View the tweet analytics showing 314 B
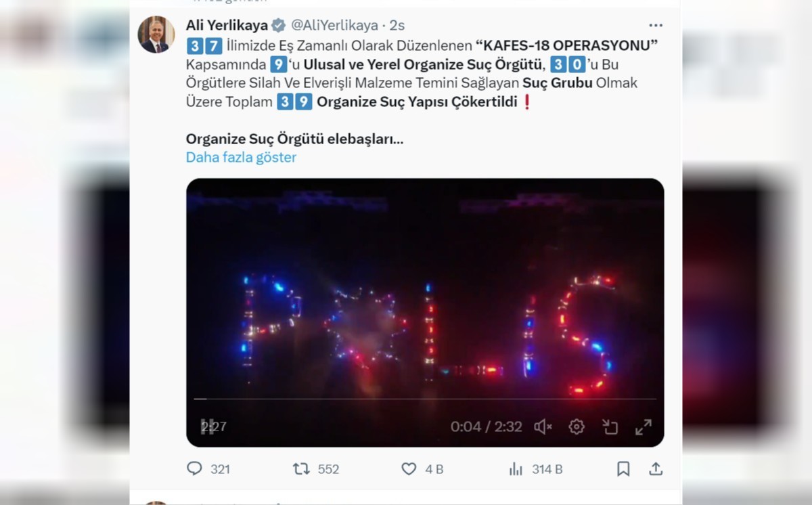Screen dimensions: 812x505 click(x=516, y=468)
